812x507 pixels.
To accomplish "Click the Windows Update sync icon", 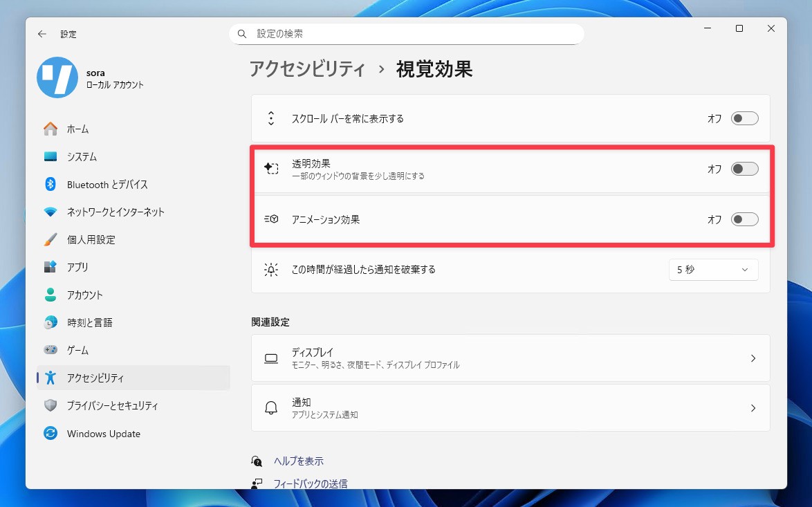I will (50, 434).
